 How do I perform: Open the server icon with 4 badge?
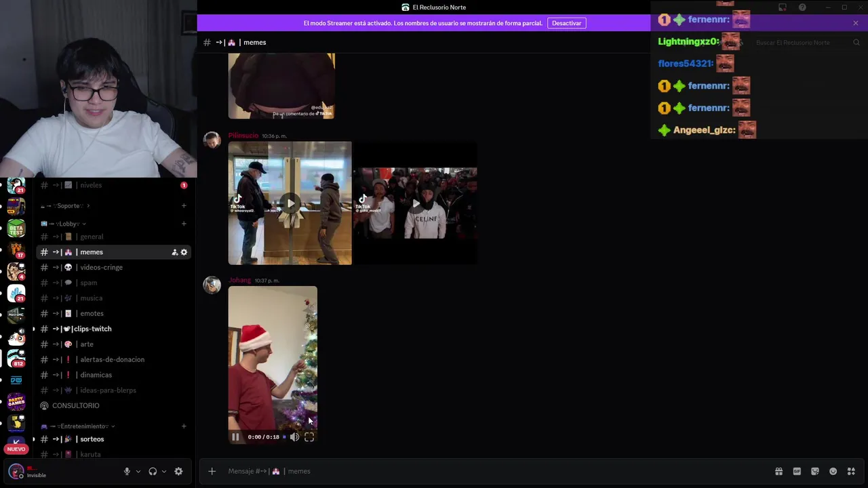point(16,271)
